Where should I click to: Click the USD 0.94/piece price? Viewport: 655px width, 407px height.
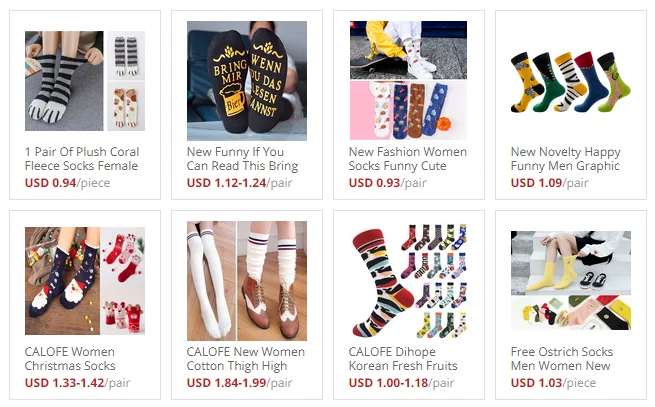coord(67,183)
